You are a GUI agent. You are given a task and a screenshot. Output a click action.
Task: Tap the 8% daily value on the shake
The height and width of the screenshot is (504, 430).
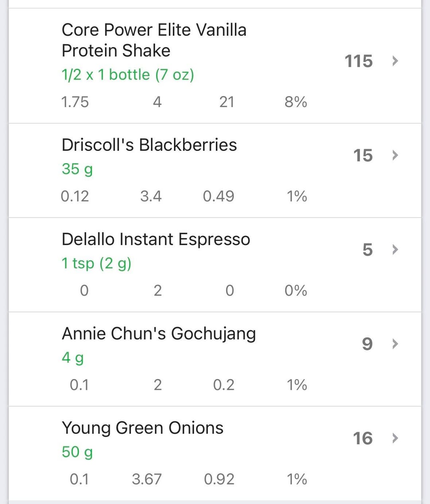pos(296,102)
